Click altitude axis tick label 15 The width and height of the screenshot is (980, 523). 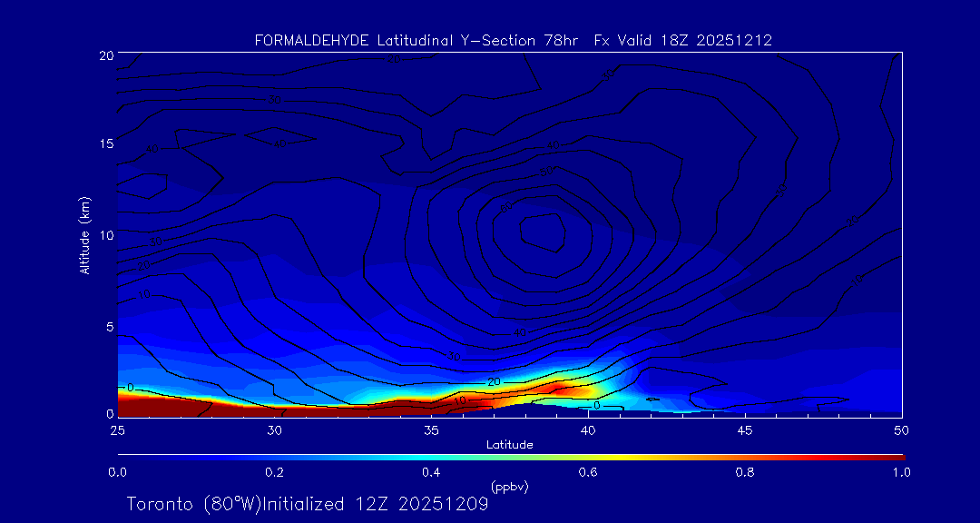pyautogui.click(x=105, y=144)
